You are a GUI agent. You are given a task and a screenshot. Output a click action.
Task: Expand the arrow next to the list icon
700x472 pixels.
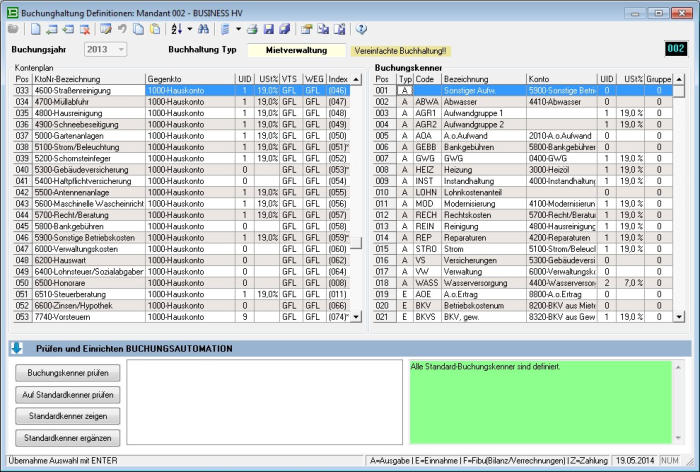pyautogui.click(x=238, y=29)
